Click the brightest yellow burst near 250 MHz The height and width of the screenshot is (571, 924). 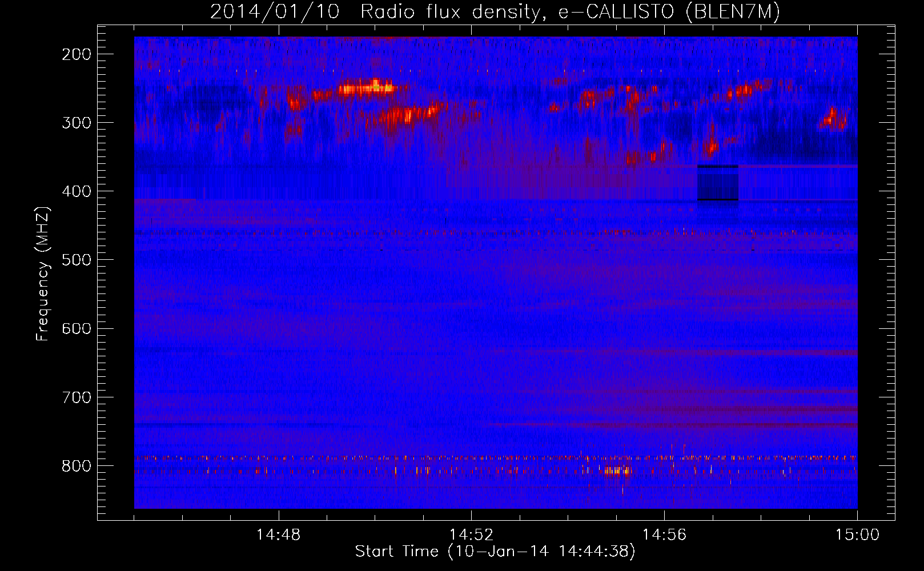(367, 87)
